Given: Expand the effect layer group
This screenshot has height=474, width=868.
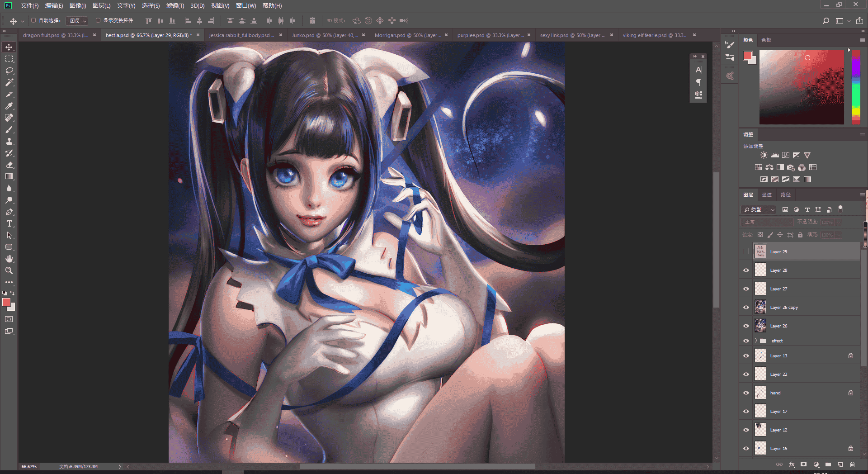Looking at the screenshot, I should point(756,341).
